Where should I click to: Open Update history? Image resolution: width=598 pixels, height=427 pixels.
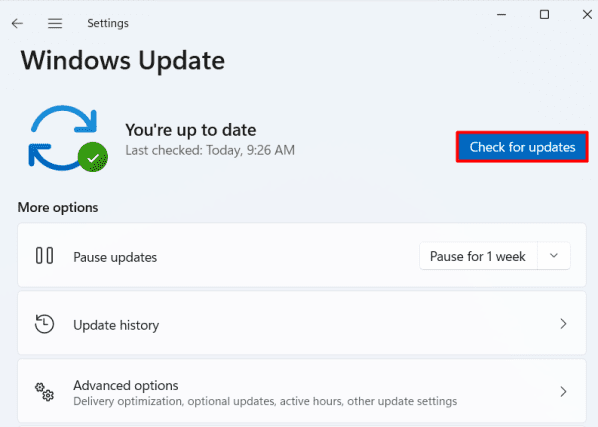[x=302, y=324]
